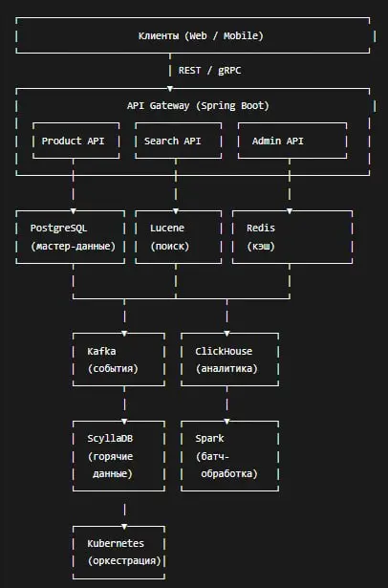Select the ClickHouse (аналитика) node
The image size is (388, 588).
[229, 359]
